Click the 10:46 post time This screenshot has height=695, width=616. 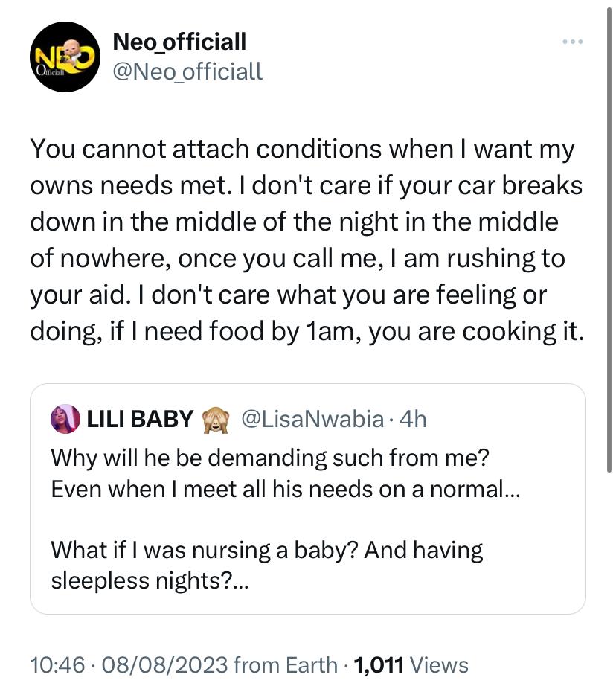pos(57,664)
